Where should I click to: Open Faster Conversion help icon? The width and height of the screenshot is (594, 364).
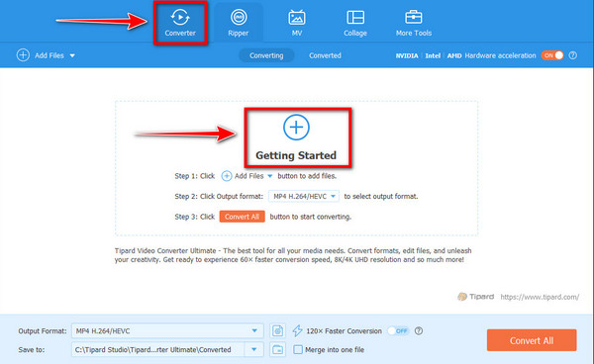pyautogui.click(x=419, y=330)
